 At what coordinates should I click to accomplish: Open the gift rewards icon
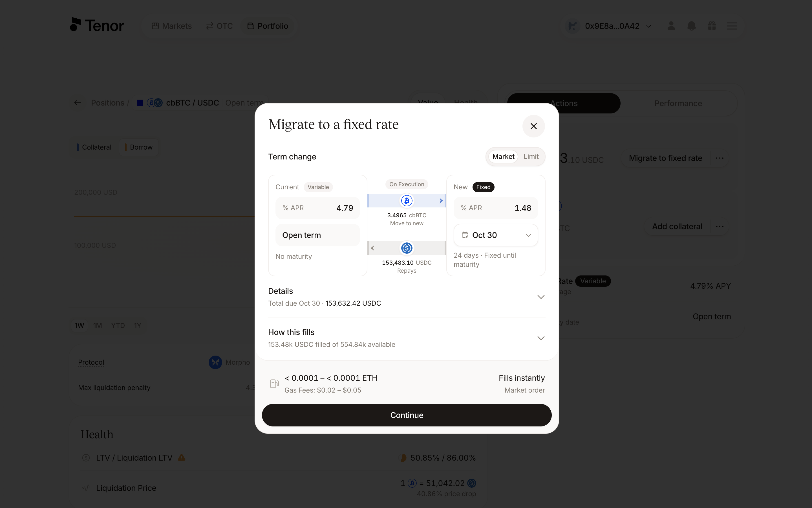[712, 26]
